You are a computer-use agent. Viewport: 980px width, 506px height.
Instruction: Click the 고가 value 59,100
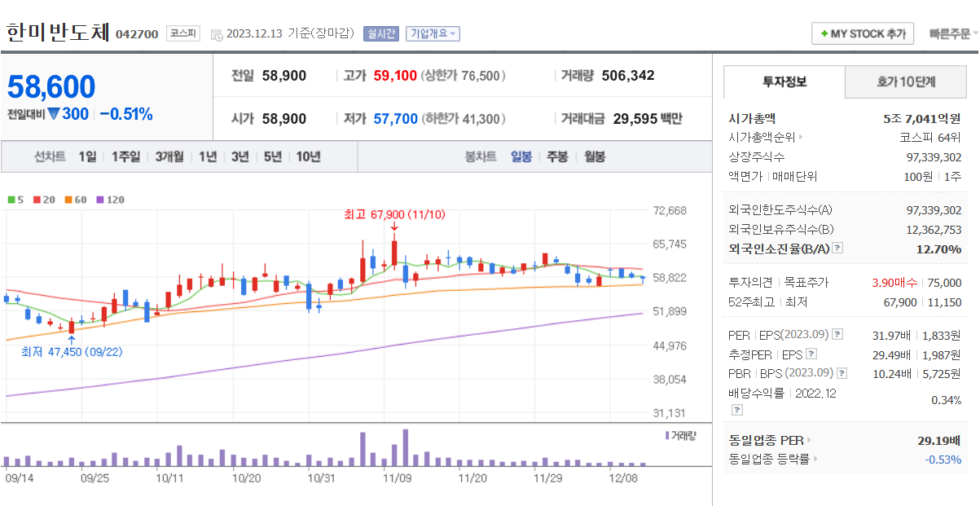point(395,76)
